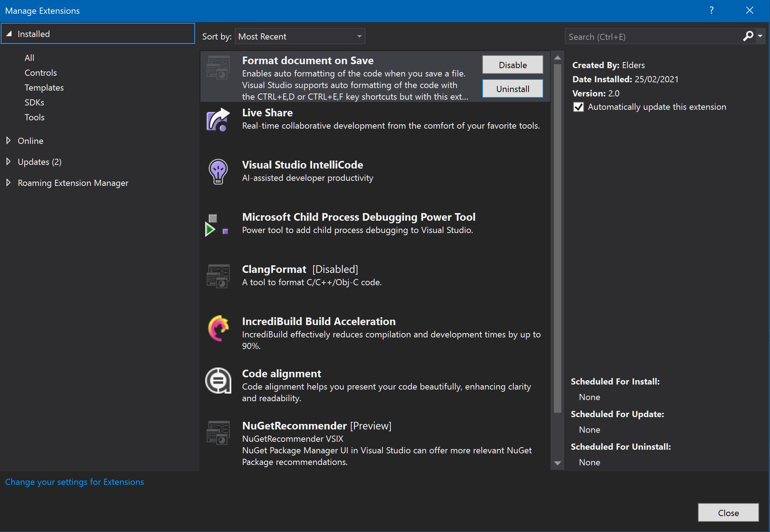Expand the Online category
The width and height of the screenshot is (770, 532).
click(x=8, y=141)
